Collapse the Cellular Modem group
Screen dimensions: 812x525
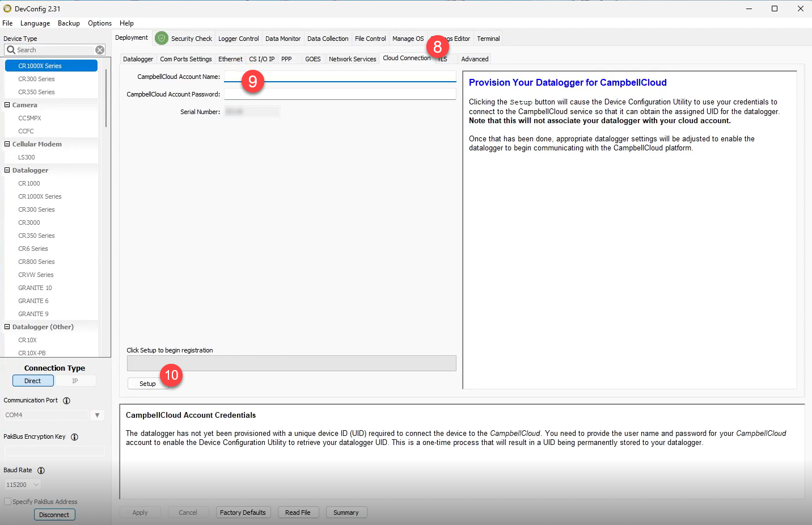click(x=7, y=144)
